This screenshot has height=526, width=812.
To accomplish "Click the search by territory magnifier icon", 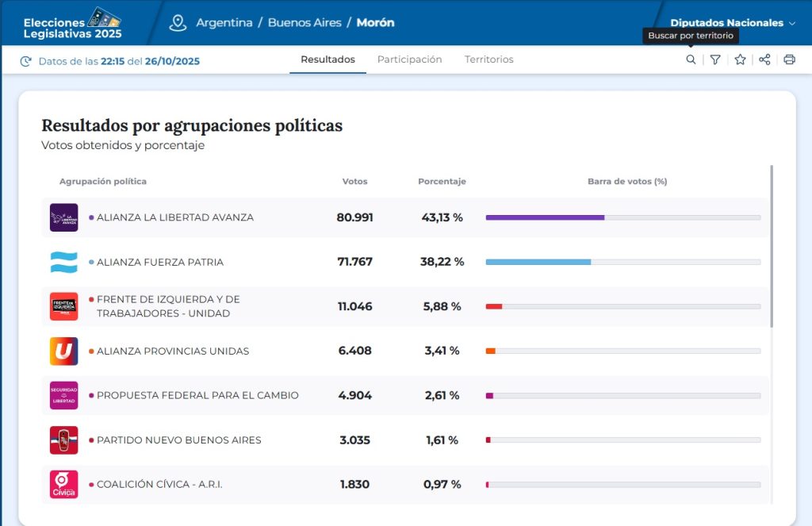I will (691, 60).
